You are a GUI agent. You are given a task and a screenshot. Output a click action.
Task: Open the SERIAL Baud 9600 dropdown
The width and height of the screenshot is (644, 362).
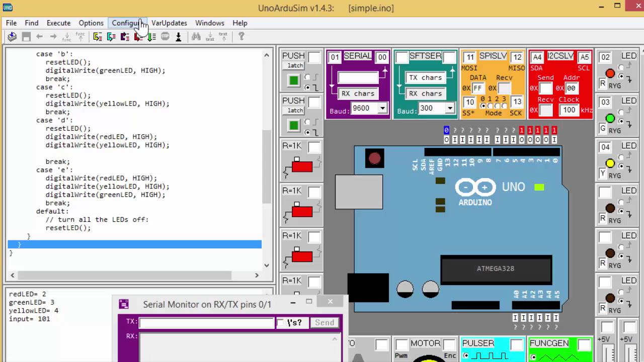tap(382, 108)
